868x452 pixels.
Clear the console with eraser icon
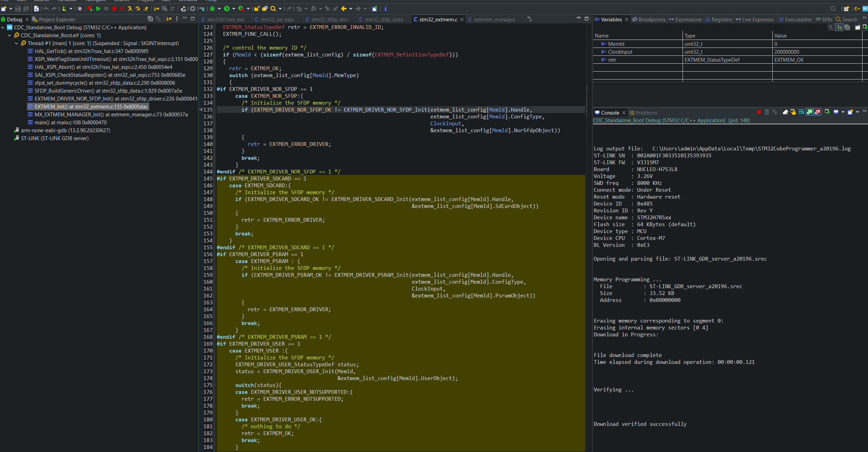tap(785, 112)
